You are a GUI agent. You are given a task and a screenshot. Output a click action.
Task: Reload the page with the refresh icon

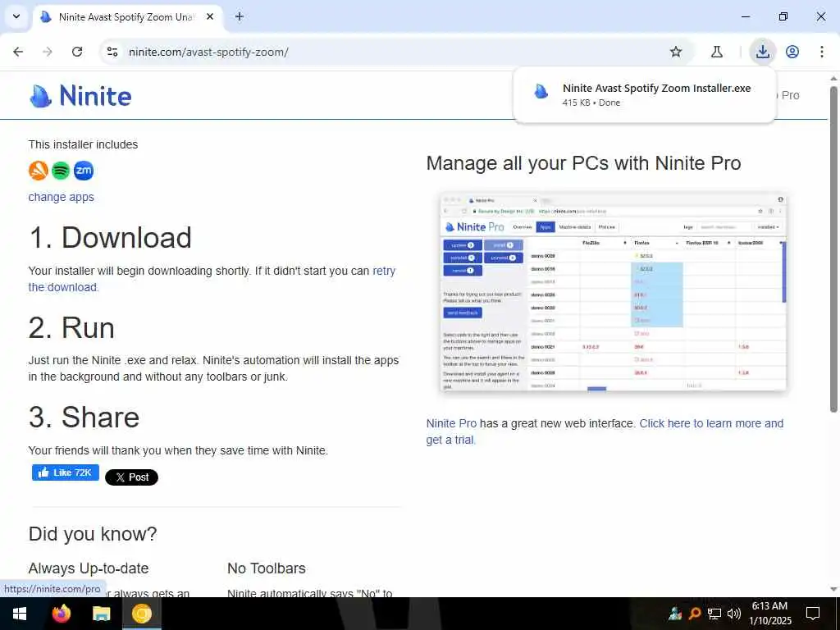[77, 52]
